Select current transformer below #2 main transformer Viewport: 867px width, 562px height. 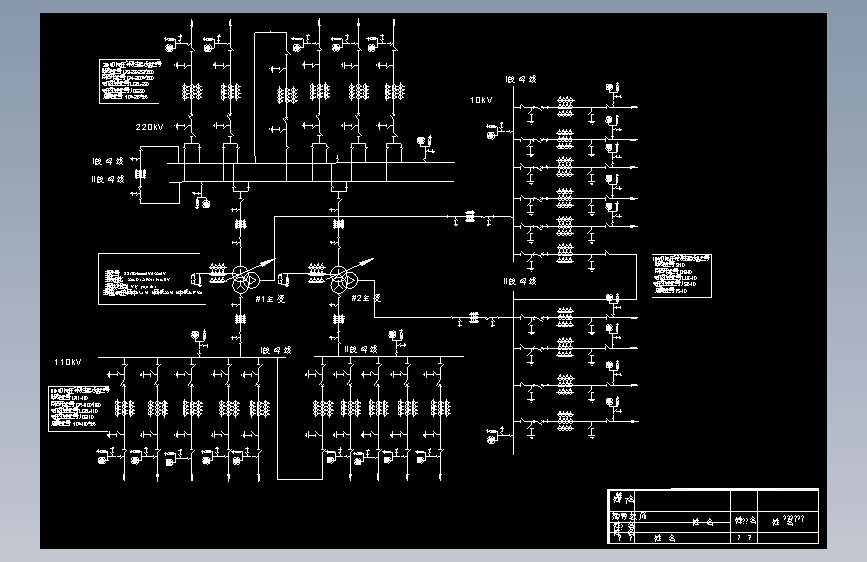(338, 319)
